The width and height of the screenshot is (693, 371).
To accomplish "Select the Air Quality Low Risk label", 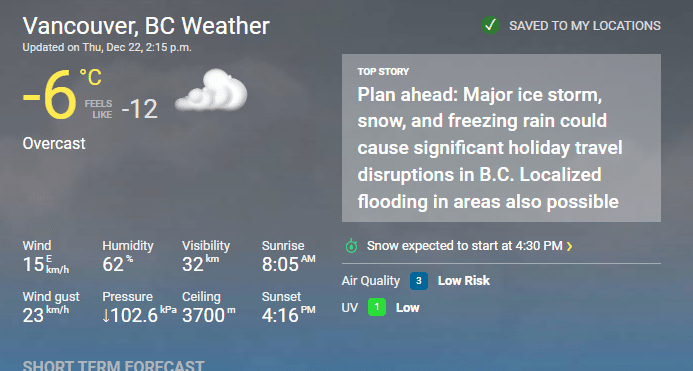I will [x=464, y=281].
